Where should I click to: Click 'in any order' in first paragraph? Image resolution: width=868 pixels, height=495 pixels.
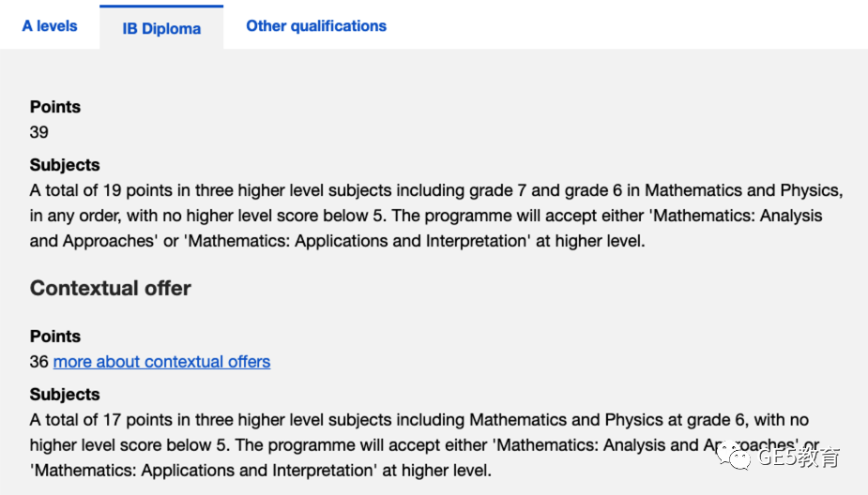(75, 216)
